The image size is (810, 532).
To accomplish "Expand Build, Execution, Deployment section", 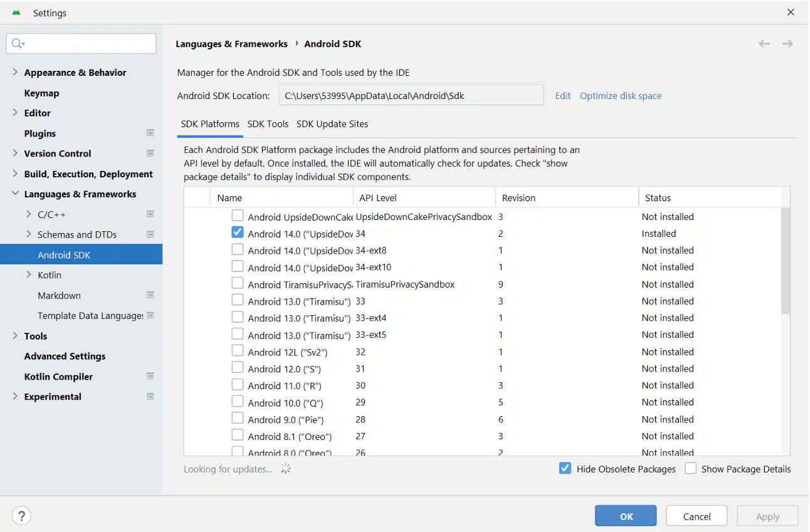I will 15,174.
